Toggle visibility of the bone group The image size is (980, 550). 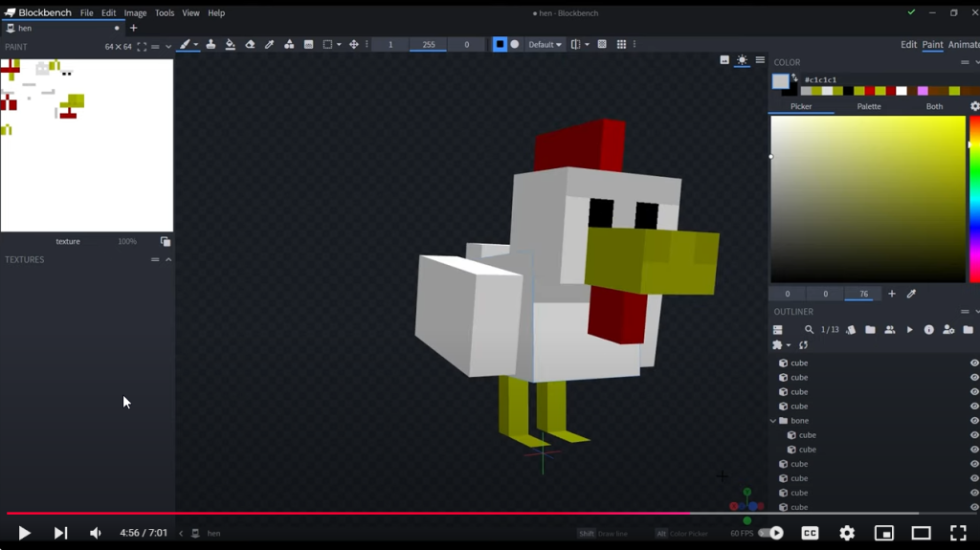pos(974,421)
